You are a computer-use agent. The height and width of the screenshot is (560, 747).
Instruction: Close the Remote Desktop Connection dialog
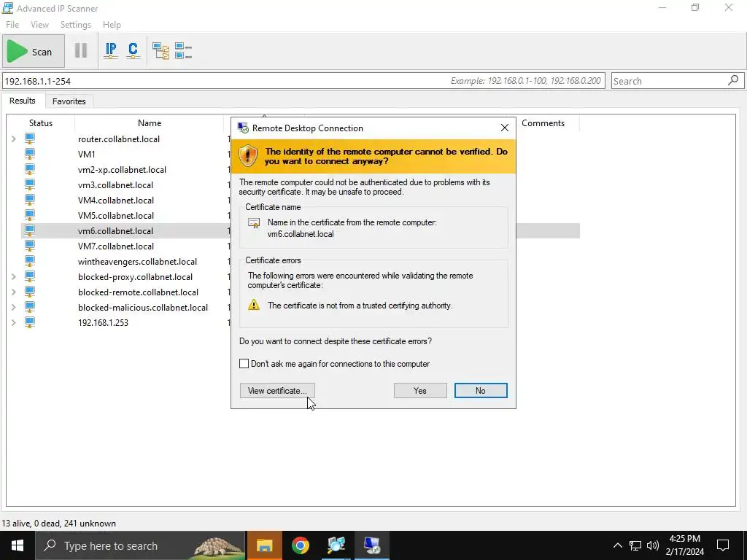click(505, 128)
